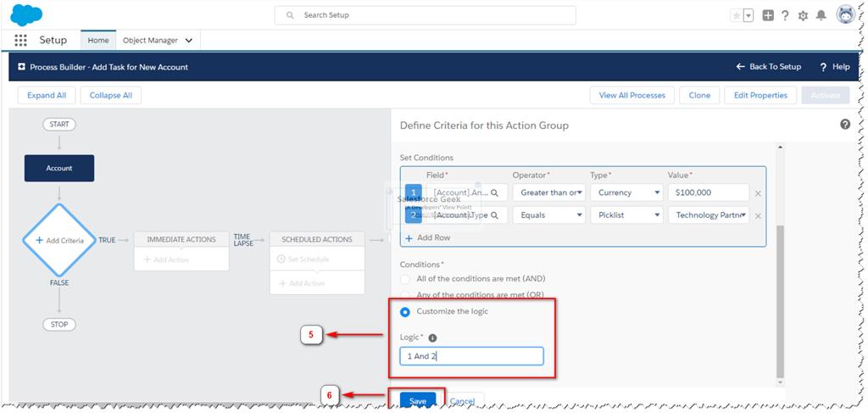
Task: Save the criteria
Action: (418, 400)
